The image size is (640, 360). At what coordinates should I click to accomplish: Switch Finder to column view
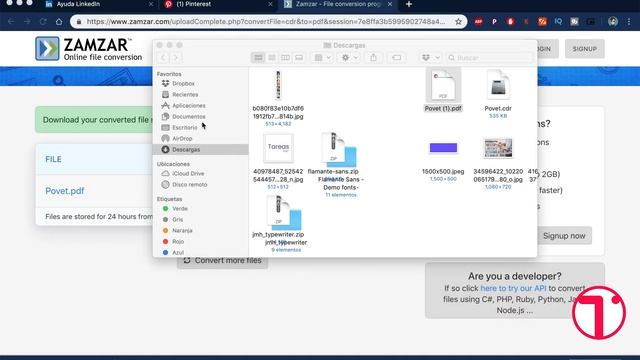285,58
